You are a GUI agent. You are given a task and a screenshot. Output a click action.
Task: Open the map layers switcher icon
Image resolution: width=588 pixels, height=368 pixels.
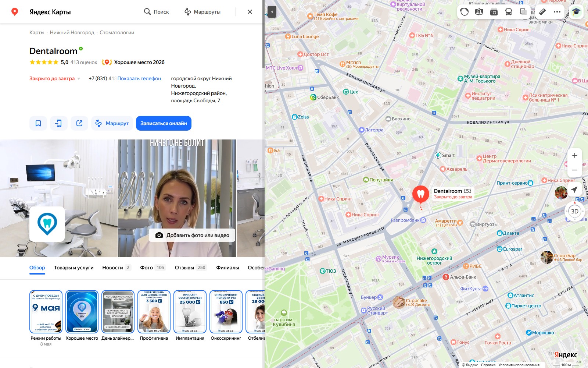click(523, 12)
